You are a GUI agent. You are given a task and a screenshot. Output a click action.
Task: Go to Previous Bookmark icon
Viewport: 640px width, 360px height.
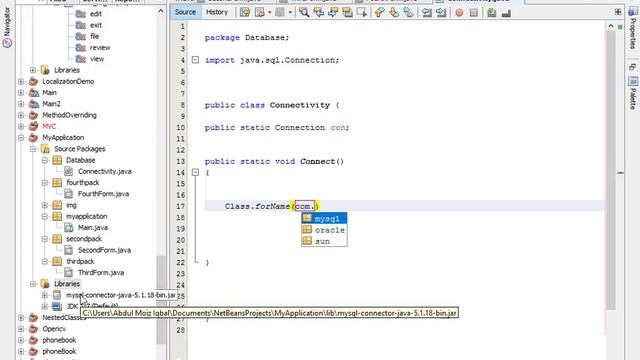pos(379,12)
